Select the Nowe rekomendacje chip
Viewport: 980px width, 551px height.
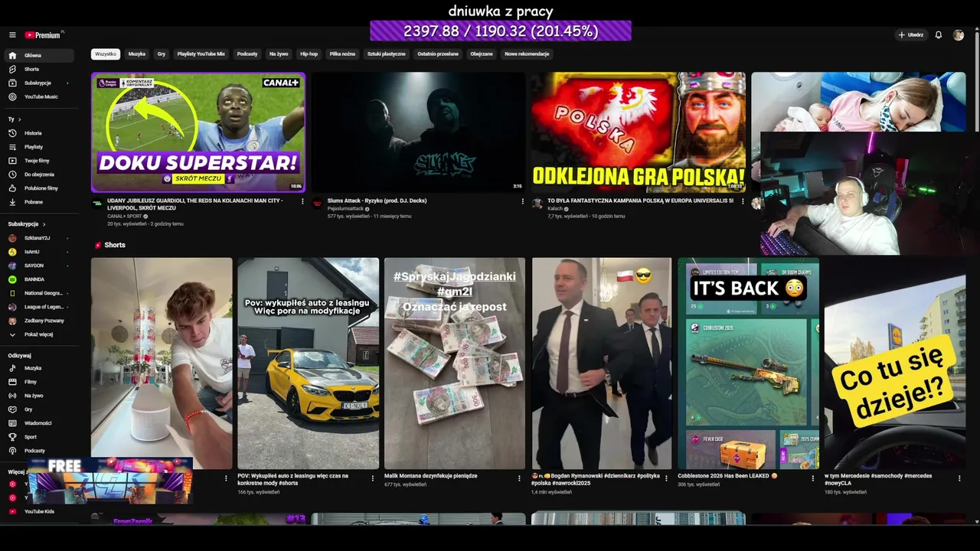(527, 54)
